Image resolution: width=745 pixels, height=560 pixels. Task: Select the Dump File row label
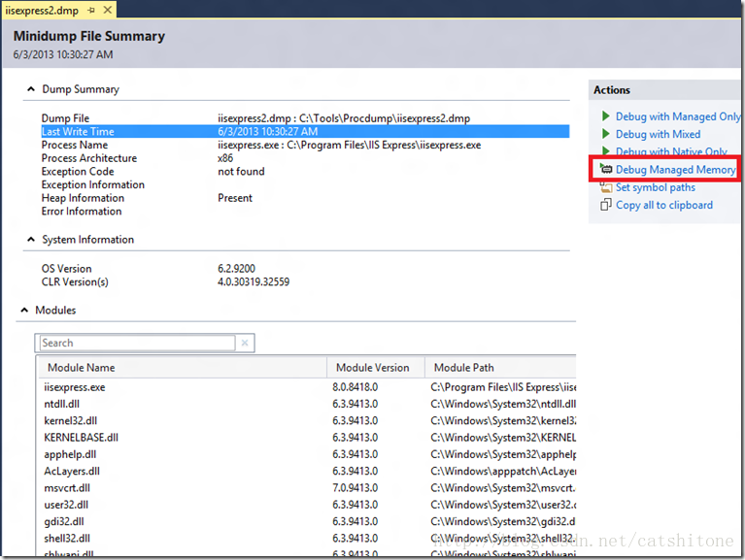tap(65, 118)
